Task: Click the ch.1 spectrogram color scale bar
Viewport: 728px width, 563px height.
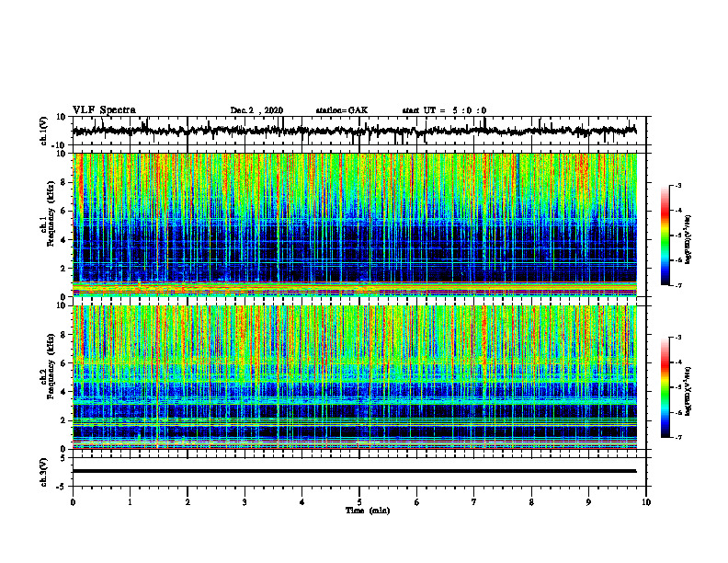Action: (665, 236)
